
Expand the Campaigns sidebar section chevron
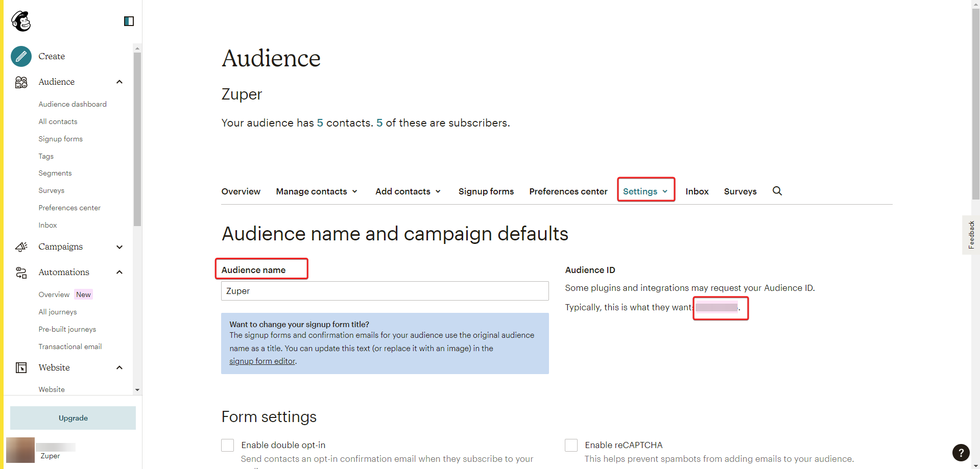[x=119, y=247]
